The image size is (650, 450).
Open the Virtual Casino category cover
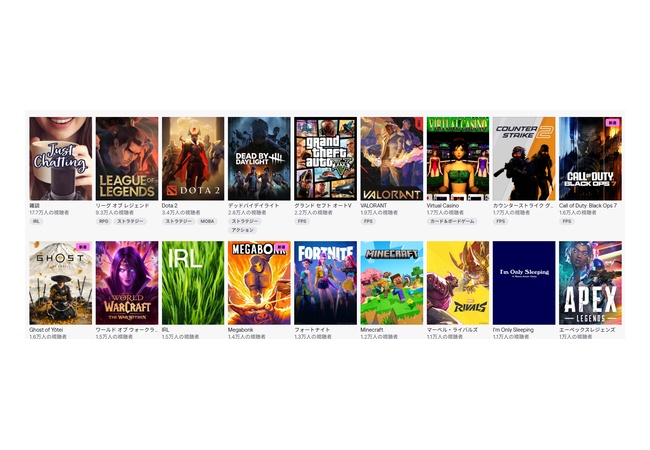coord(457,158)
